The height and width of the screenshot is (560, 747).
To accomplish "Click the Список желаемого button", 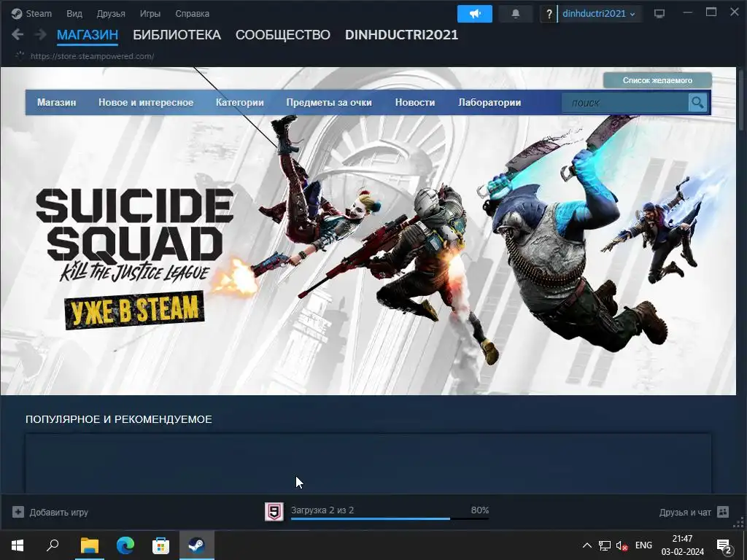I will 657,80.
